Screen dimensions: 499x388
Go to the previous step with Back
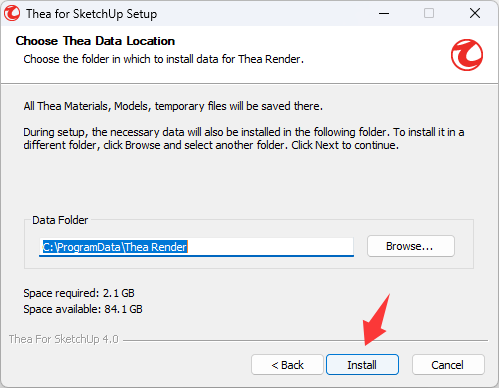[287, 365]
